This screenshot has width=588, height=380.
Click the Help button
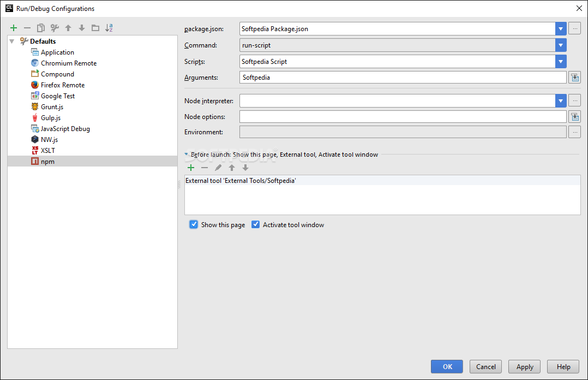point(563,366)
